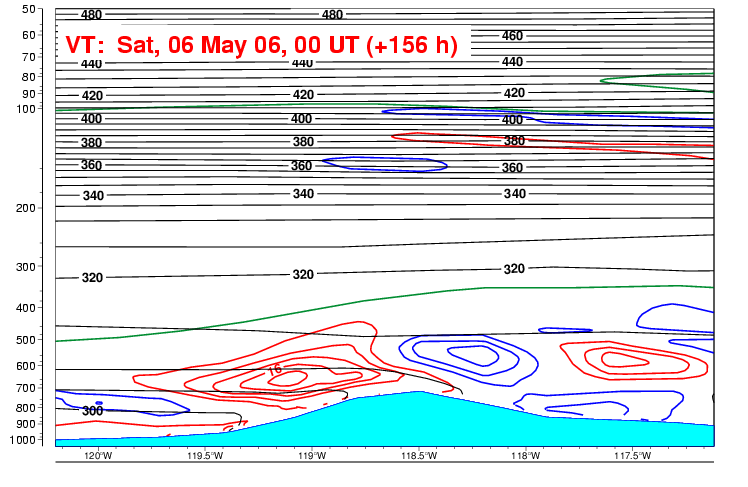Viewport: 748px width, 487px height.
Task: Click the small blue oval near 360 contour
Action: (385, 163)
